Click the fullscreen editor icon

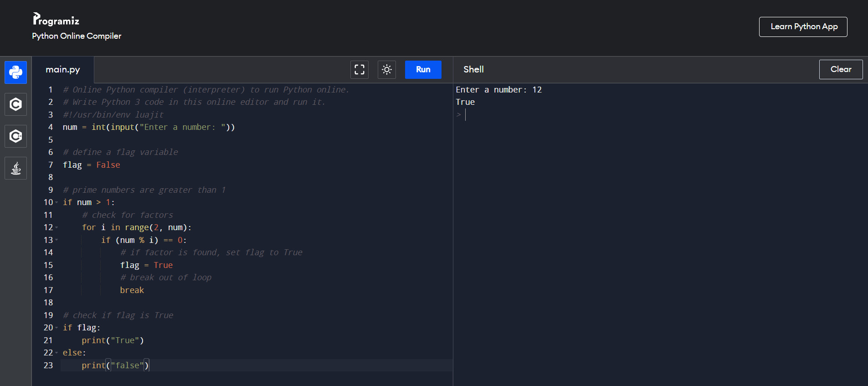click(359, 70)
